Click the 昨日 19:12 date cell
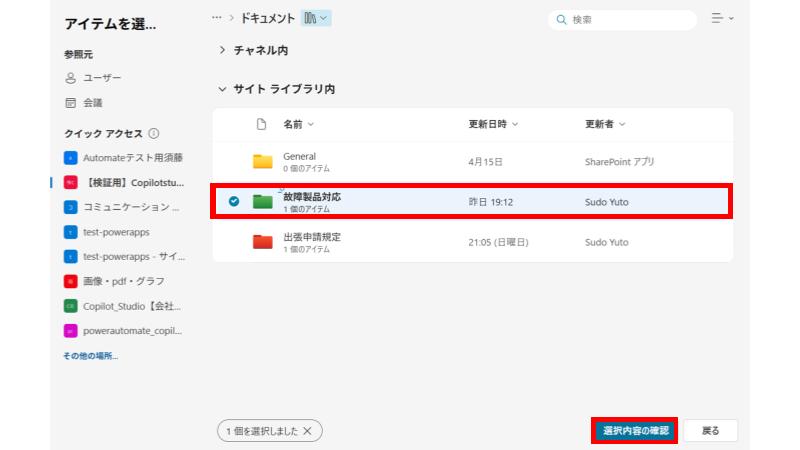 tap(490, 202)
